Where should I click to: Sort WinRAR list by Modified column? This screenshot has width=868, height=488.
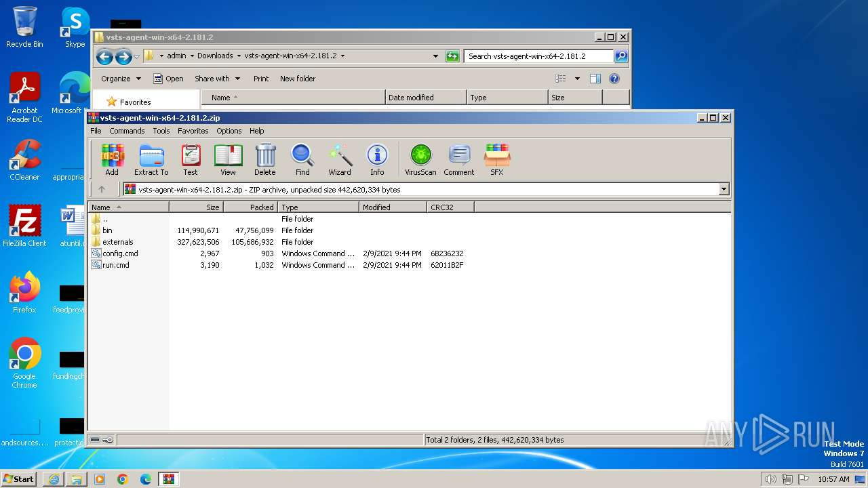393,207
